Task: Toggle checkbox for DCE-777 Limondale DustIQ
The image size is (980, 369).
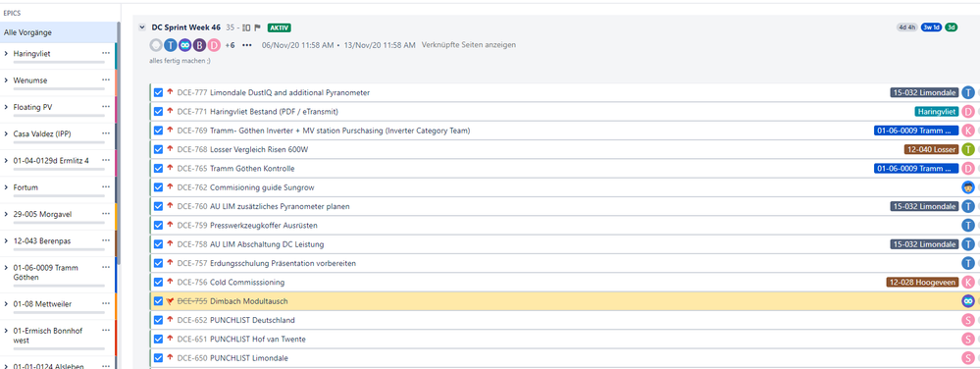Action: point(159,92)
